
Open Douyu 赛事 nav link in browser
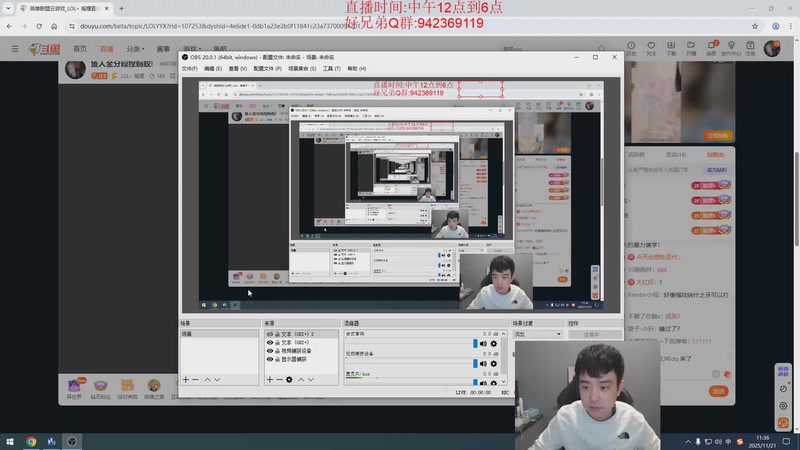[x=163, y=49]
